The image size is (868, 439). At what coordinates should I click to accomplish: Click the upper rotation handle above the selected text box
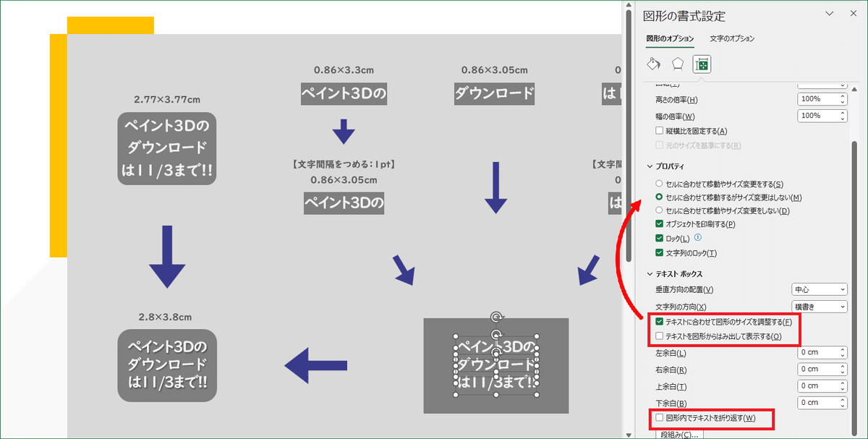click(495, 317)
